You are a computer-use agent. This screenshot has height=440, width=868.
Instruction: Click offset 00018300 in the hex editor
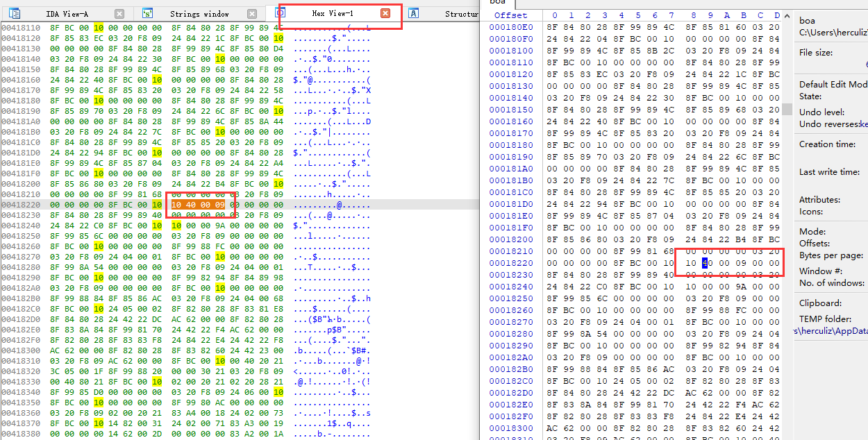coord(512,428)
